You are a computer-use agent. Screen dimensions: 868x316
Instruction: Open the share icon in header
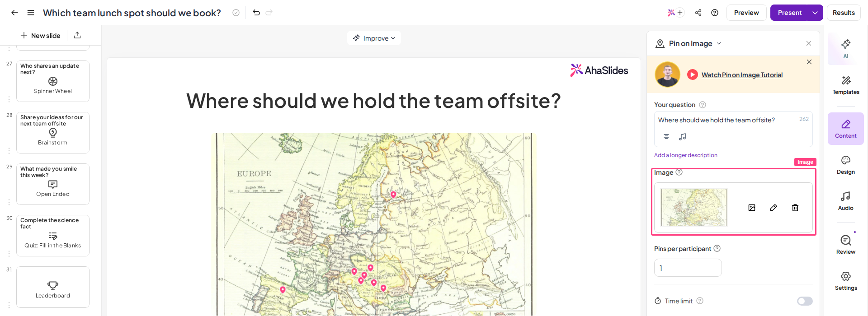(698, 13)
